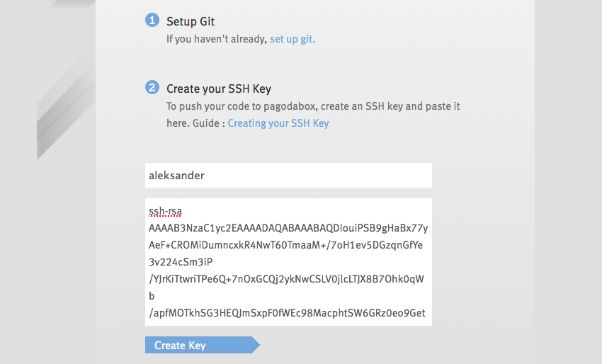Click the step 2 number badge

coord(152,88)
